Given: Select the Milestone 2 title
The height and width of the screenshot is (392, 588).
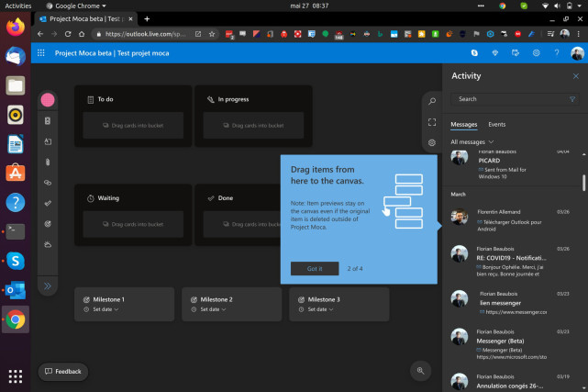Looking at the screenshot, I should [216, 299].
